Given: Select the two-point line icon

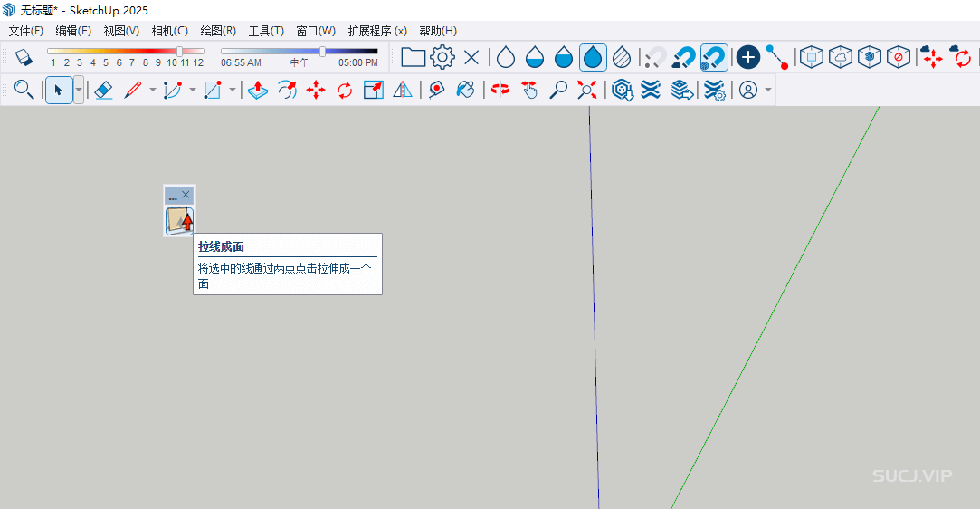Looking at the screenshot, I should [777, 58].
